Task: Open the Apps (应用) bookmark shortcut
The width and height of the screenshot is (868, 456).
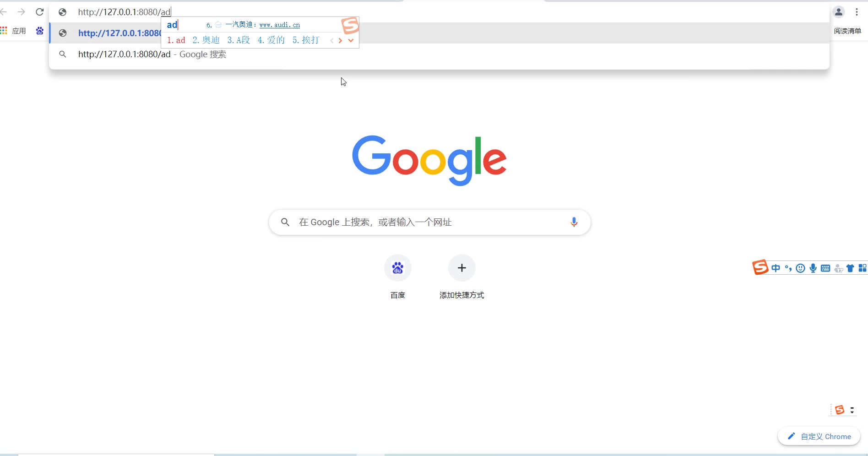Action: pos(13,31)
